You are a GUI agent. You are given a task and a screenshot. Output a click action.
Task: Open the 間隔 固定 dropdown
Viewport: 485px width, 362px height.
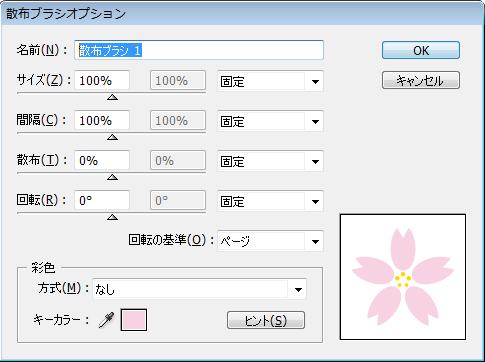tap(270, 121)
